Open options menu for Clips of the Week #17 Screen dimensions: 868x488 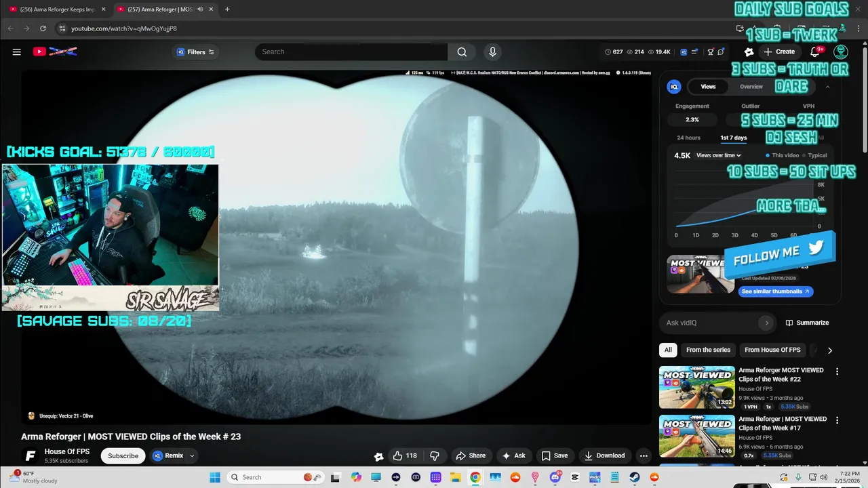pos(837,420)
